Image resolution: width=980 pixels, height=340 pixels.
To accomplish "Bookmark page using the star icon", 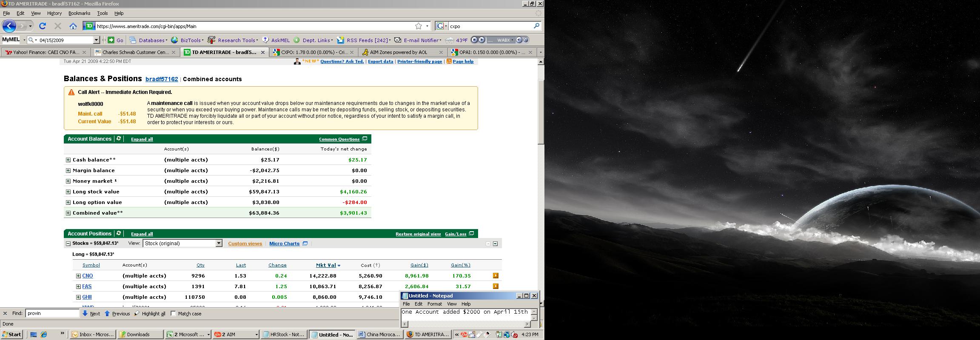I will pyautogui.click(x=419, y=26).
